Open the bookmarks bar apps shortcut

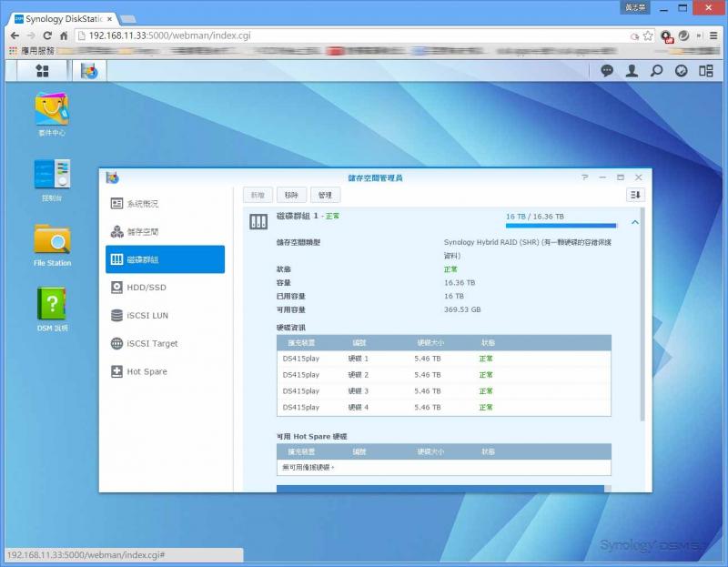32,51
